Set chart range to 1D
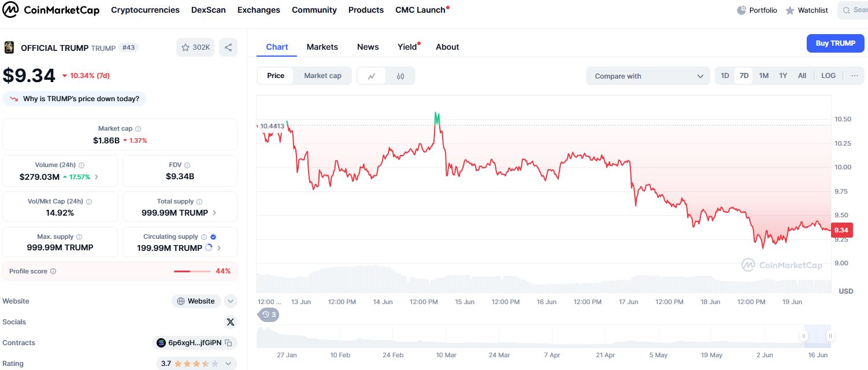Viewport: 868px width, 370px height. 725,76
